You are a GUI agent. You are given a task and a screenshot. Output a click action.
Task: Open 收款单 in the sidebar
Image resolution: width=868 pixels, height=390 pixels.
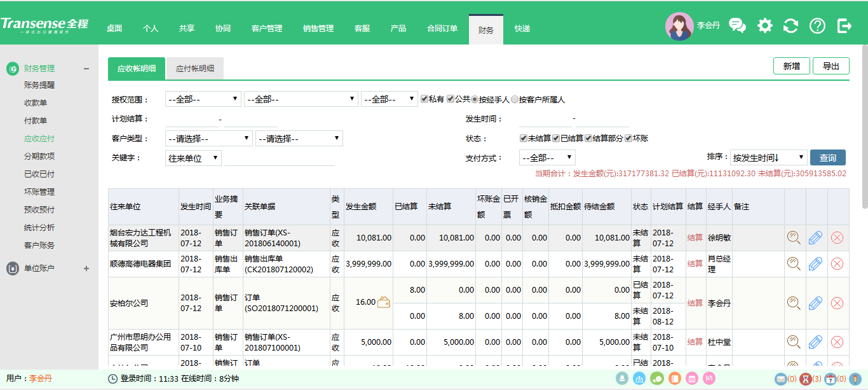click(x=36, y=103)
